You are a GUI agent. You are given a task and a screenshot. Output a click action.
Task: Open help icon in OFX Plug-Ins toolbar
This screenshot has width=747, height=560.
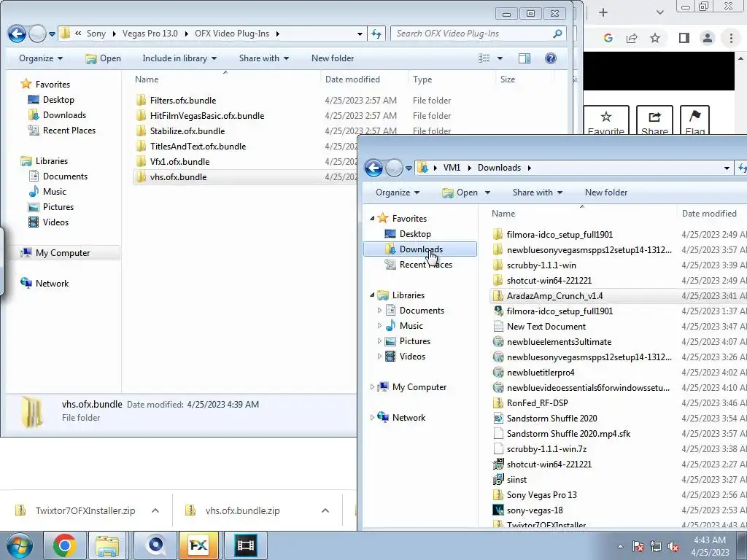click(550, 58)
